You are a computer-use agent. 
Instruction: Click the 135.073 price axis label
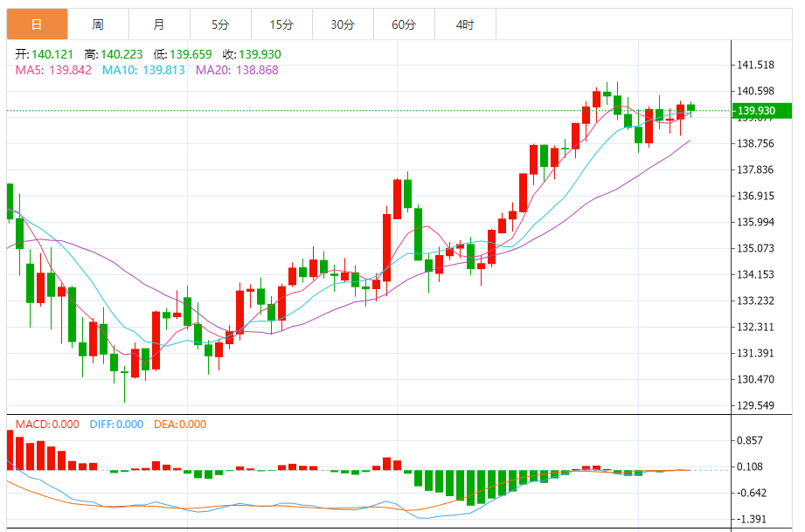[x=755, y=248]
